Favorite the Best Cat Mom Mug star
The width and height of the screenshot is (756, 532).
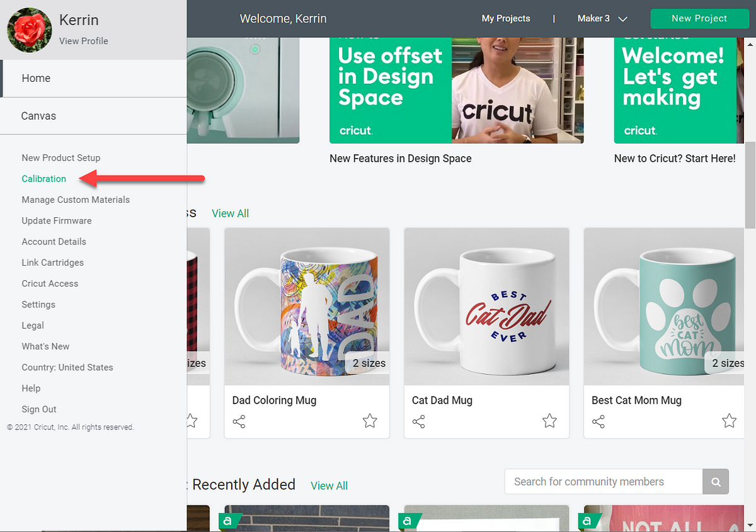pyautogui.click(x=729, y=421)
